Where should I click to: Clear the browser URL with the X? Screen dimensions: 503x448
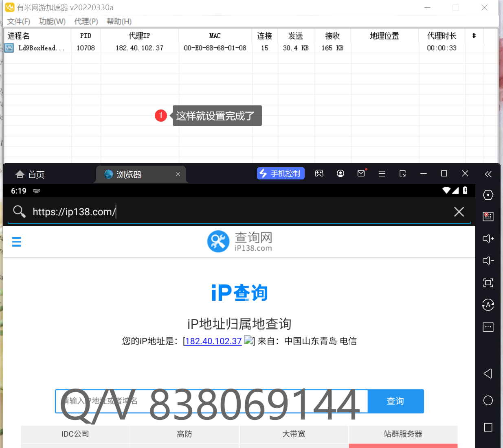click(459, 212)
